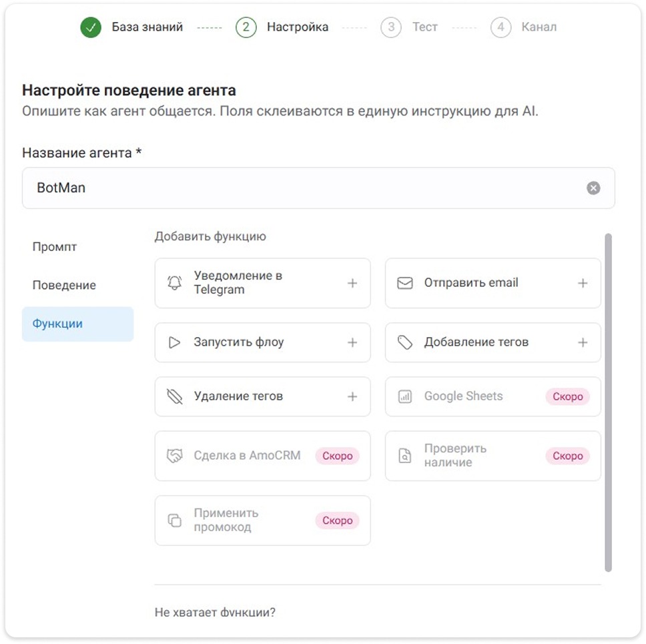Viewport: 646px width, 644px height.
Task: Switch to the Поведение tab
Action: point(64,286)
